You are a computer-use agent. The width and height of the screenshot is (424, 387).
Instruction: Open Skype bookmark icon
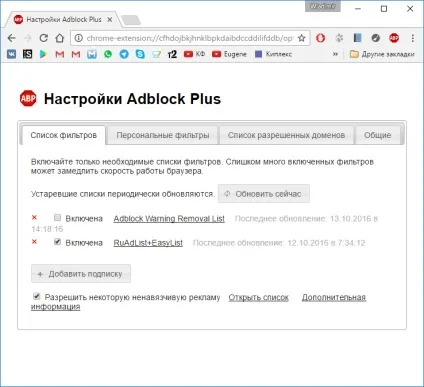(x=140, y=54)
